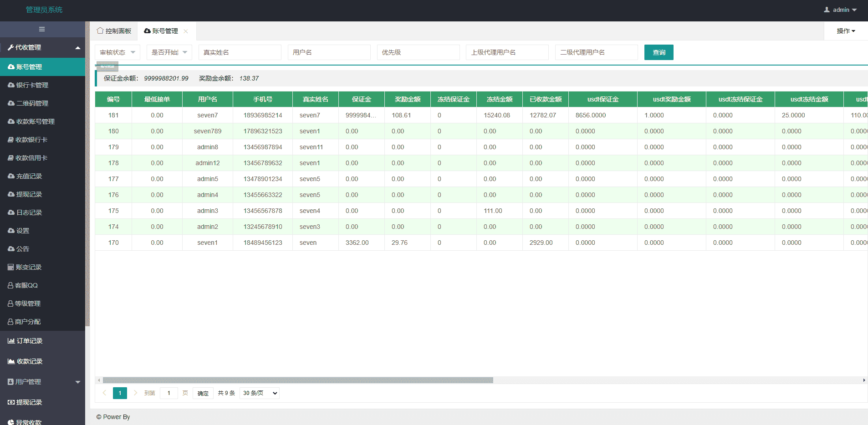
Task: Open the admin user menu
Action: click(840, 10)
